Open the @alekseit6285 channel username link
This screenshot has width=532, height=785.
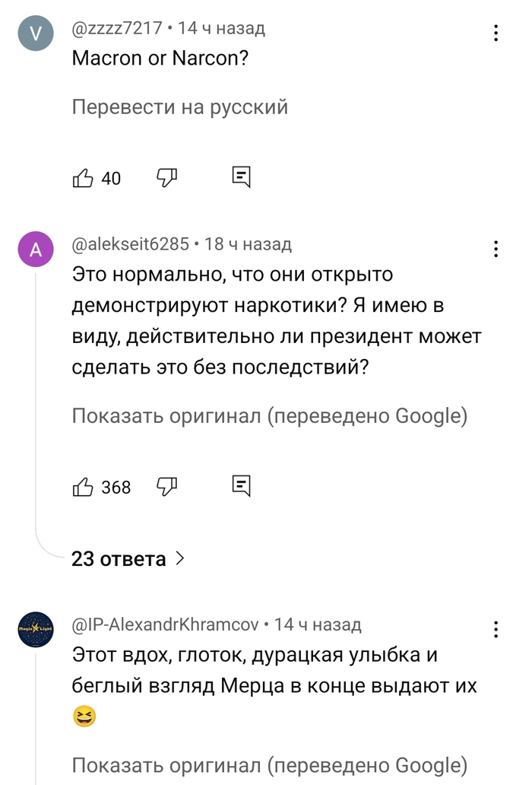click(130, 244)
